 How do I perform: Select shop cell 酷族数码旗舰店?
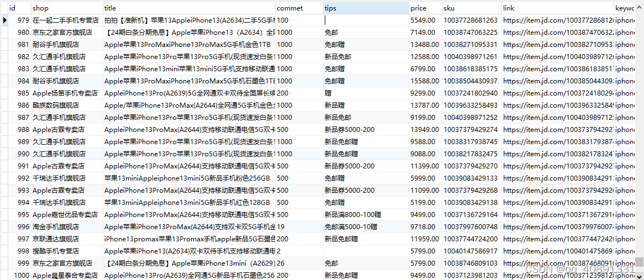(67, 105)
